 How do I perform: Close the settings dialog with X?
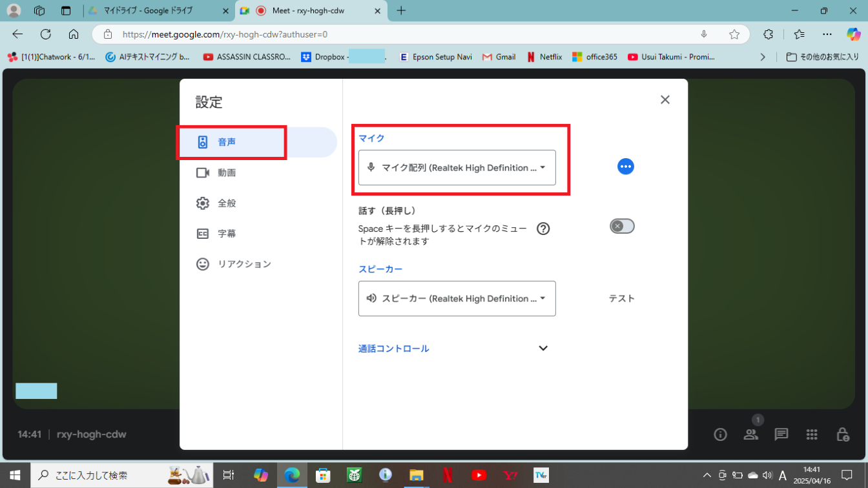click(665, 99)
